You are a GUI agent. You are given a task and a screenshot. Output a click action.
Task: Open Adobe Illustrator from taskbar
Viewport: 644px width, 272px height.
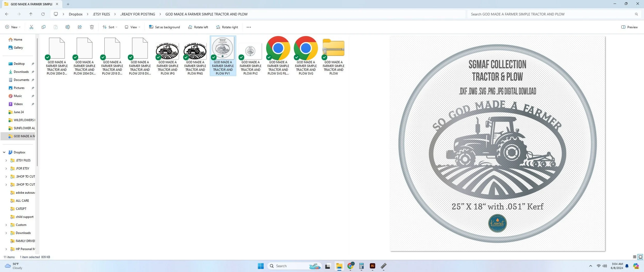click(372, 266)
